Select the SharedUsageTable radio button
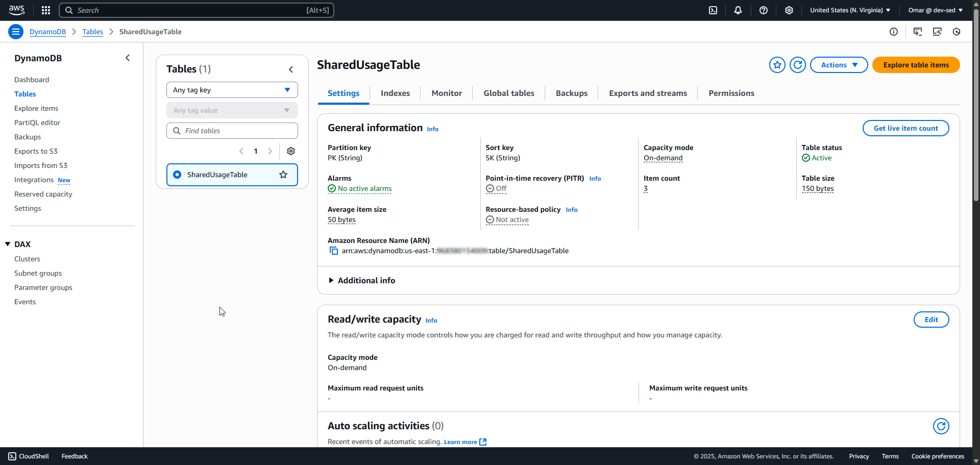This screenshot has height=465, width=980. click(177, 175)
